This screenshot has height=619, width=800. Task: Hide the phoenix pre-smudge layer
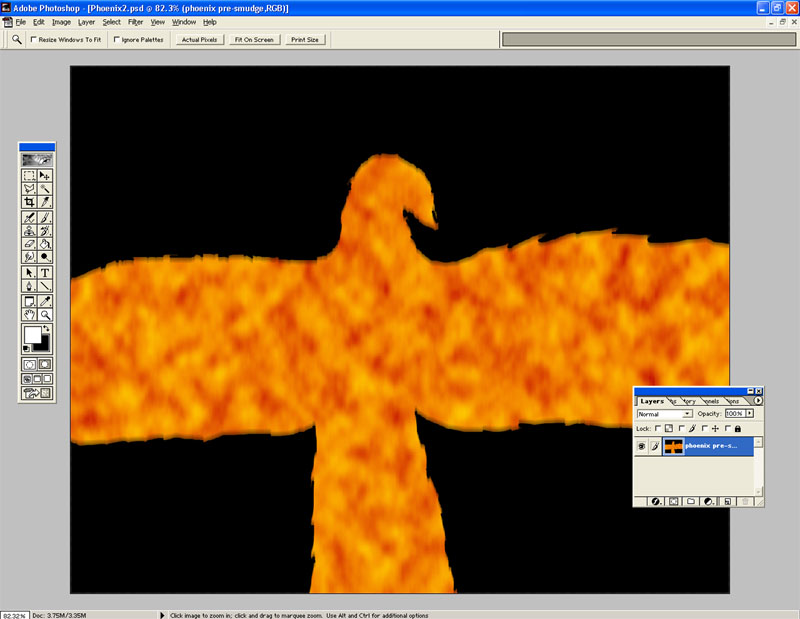tap(642, 446)
